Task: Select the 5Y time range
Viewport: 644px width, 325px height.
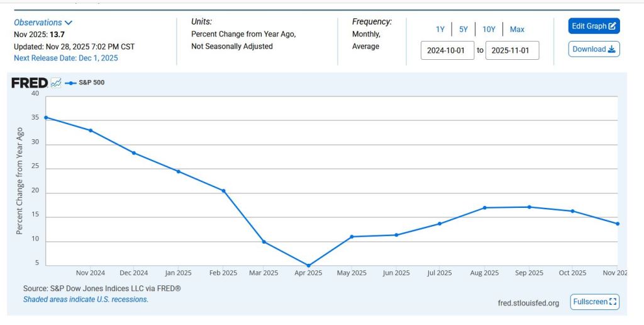Action: pos(463,30)
